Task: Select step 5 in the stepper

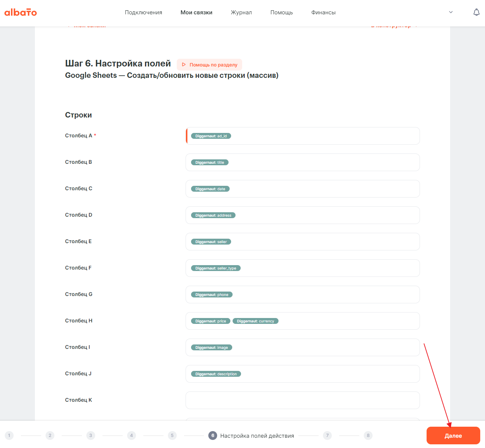Action: 172,436
